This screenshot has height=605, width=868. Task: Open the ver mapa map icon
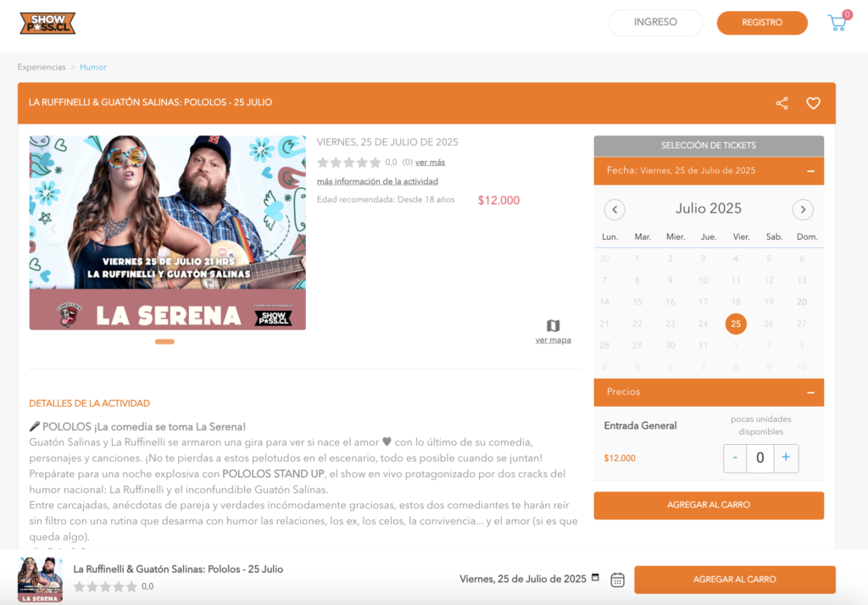click(553, 325)
